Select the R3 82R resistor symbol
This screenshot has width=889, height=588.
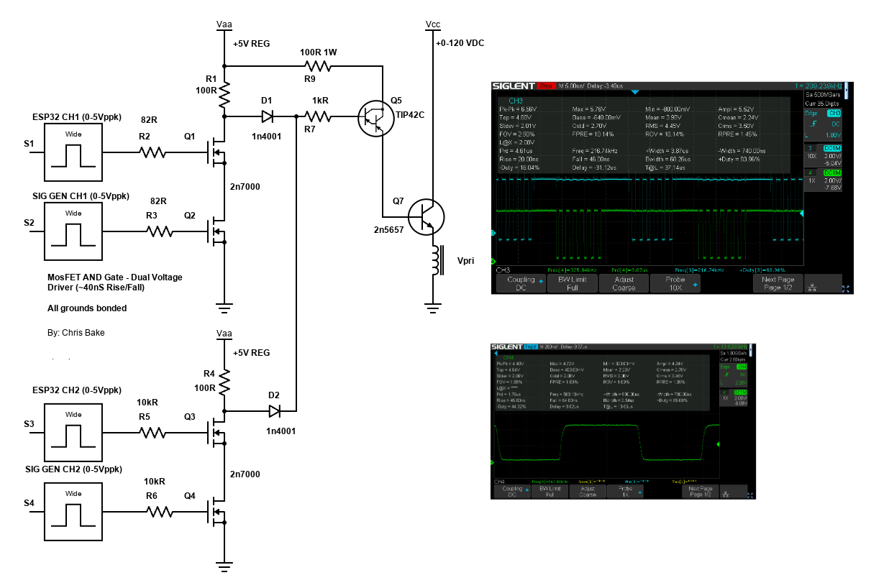(160, 231)
